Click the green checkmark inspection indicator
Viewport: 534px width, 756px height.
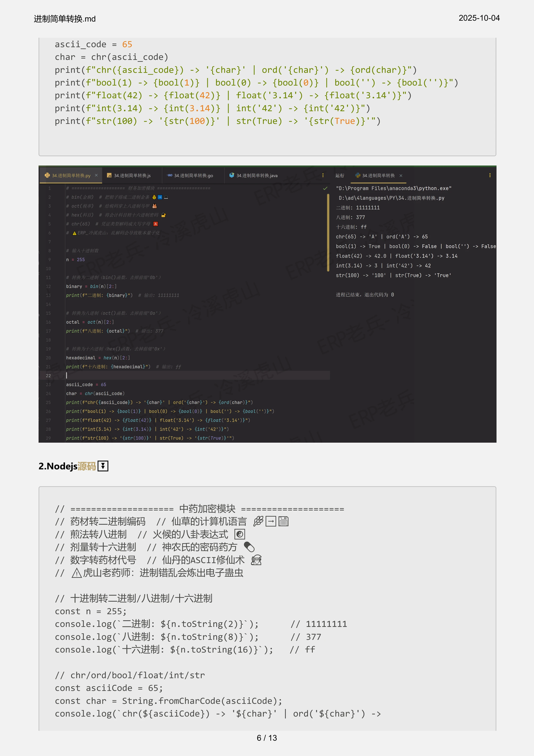pos(325,188)
